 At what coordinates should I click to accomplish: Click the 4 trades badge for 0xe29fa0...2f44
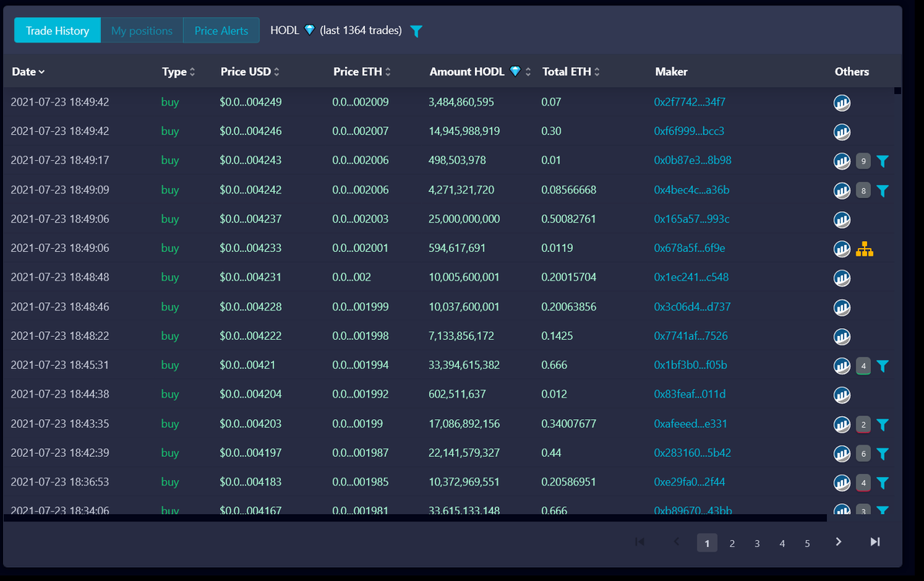pos(863,483)
